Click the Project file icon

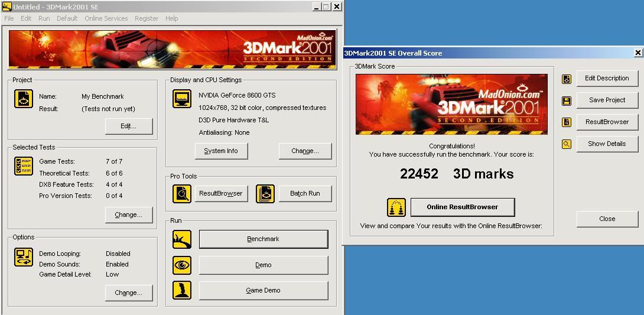point(24,99)
